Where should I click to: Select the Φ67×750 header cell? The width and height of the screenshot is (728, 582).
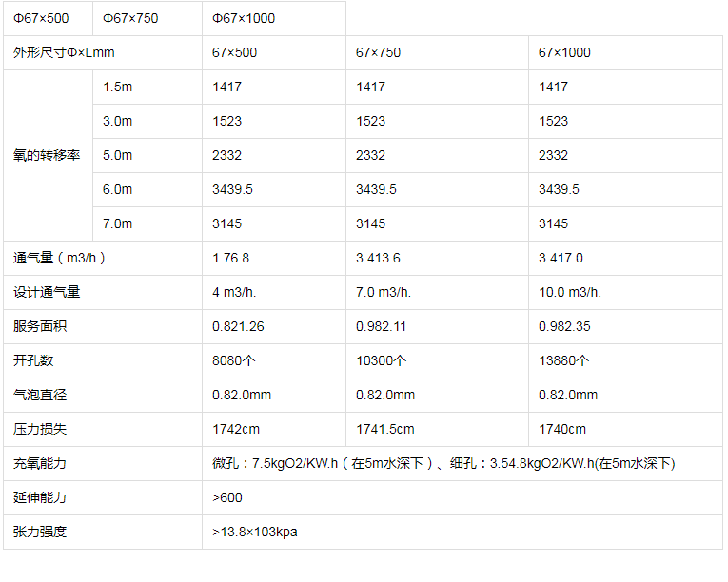[x=148, y=19]
